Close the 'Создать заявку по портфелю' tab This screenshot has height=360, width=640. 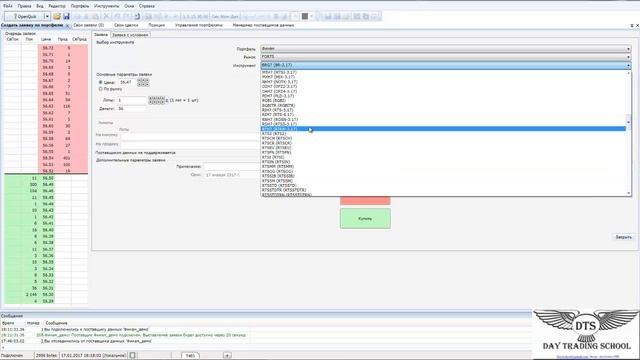[67, 25]
